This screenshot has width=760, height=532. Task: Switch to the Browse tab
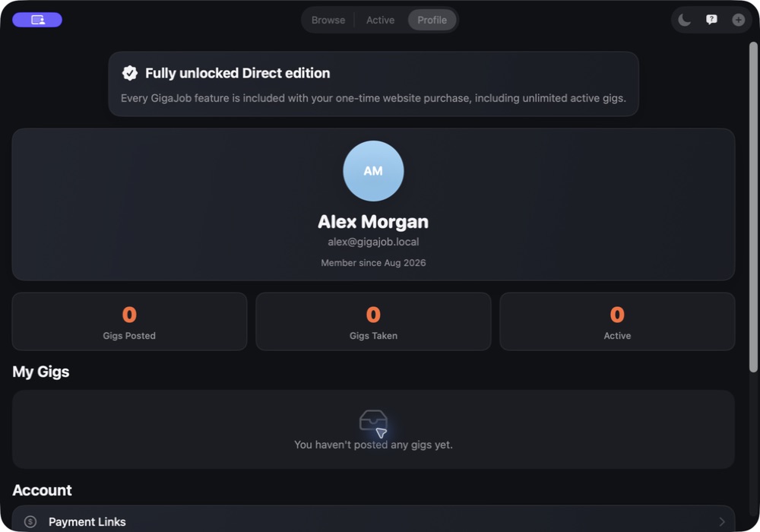328,21
